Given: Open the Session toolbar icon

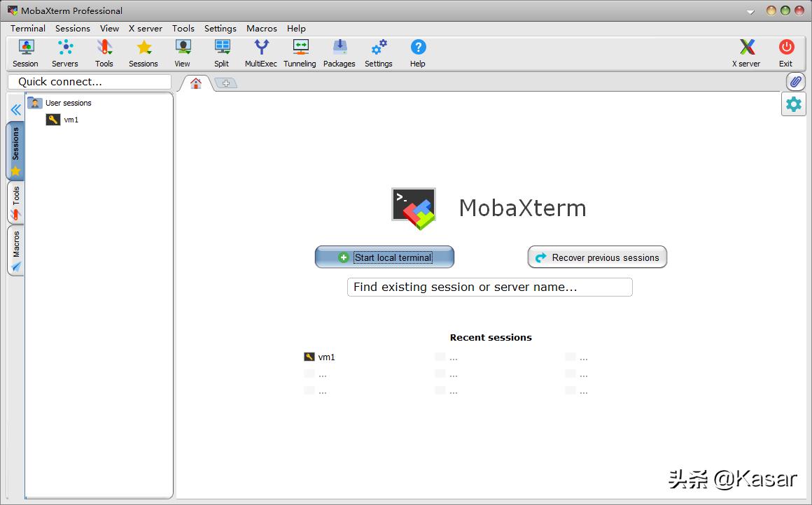Looking at the screenshot, I should pyautogui.click(x=26, y=53).
